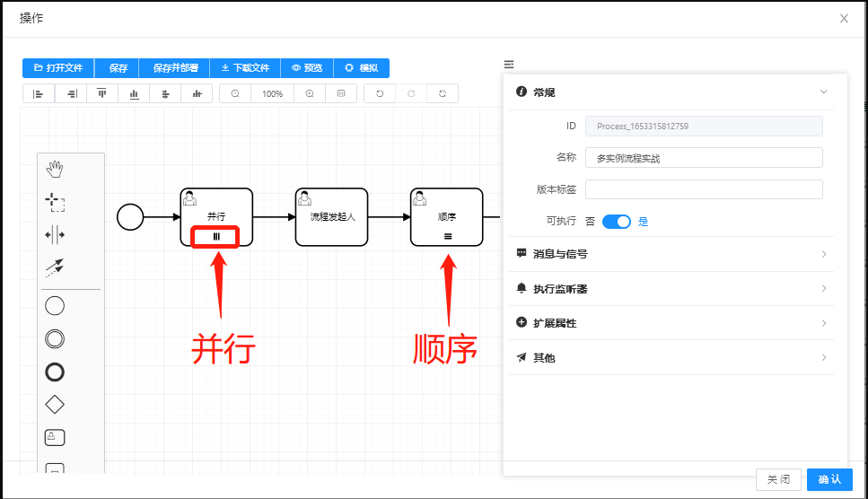Click the zoom in magnifier icon
868x499 pixels.
coord(310,93)
